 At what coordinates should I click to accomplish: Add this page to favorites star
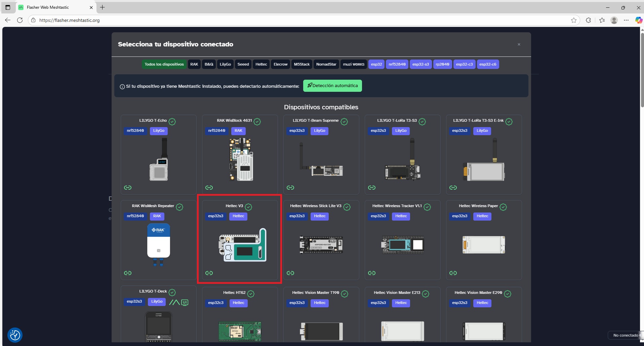click(574, 20)
